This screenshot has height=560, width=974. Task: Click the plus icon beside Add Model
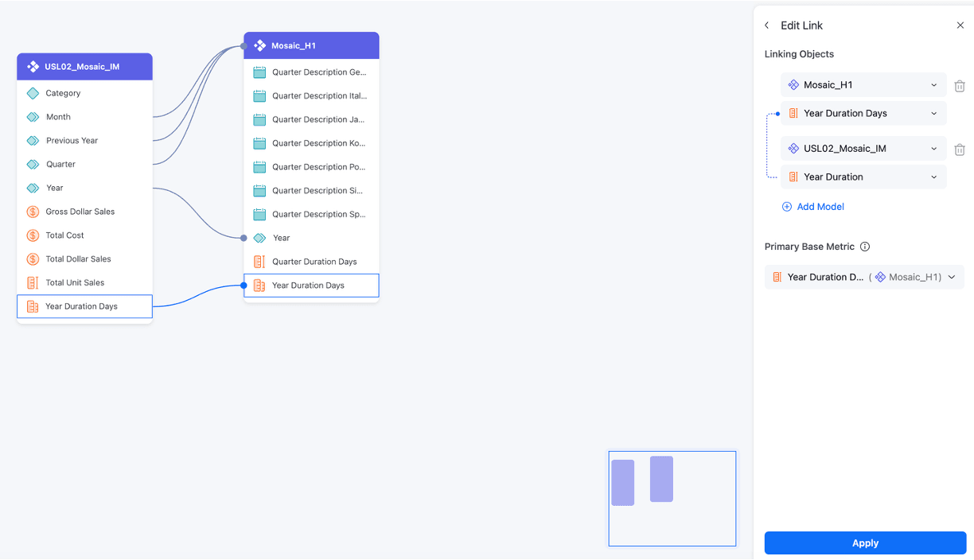(787, 207)
